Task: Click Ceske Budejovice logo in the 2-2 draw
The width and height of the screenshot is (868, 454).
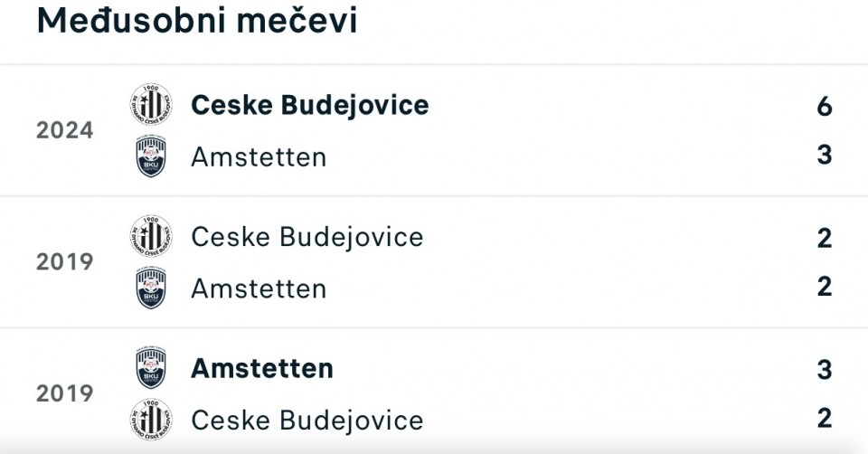Action: [x=150, y=237]
